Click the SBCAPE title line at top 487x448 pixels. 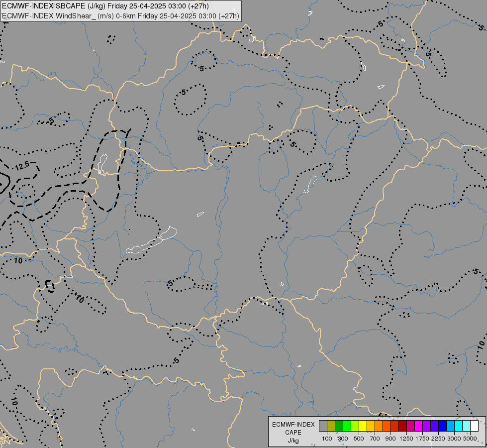(105, 6)
